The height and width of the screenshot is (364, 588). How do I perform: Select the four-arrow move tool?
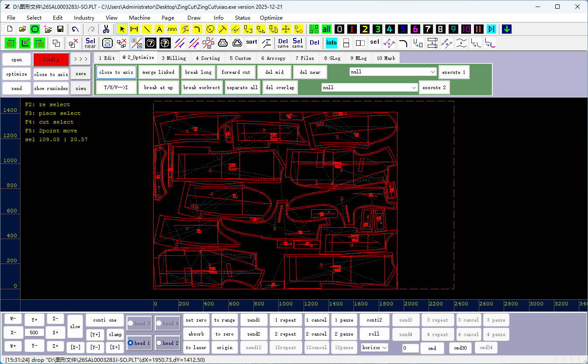[x=286, y=29]
